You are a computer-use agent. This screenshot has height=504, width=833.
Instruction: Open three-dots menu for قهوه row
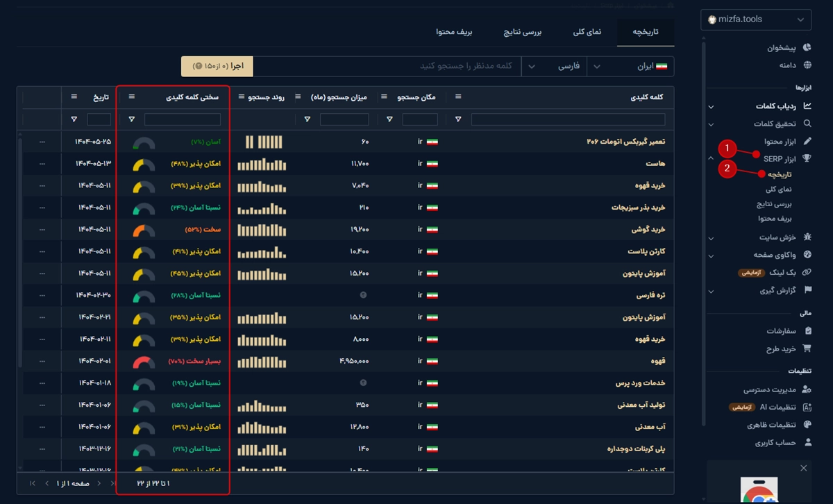pyautogui.click(x=42, y=361)
